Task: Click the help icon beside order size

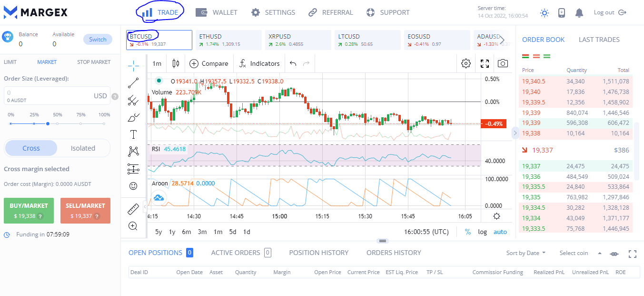Action: coord(115,97)
